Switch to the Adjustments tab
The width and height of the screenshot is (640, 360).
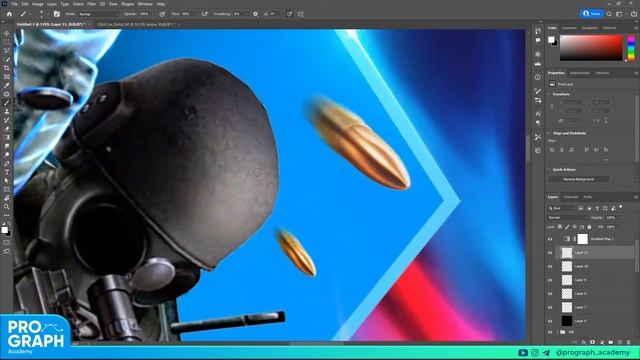(580, 73)
